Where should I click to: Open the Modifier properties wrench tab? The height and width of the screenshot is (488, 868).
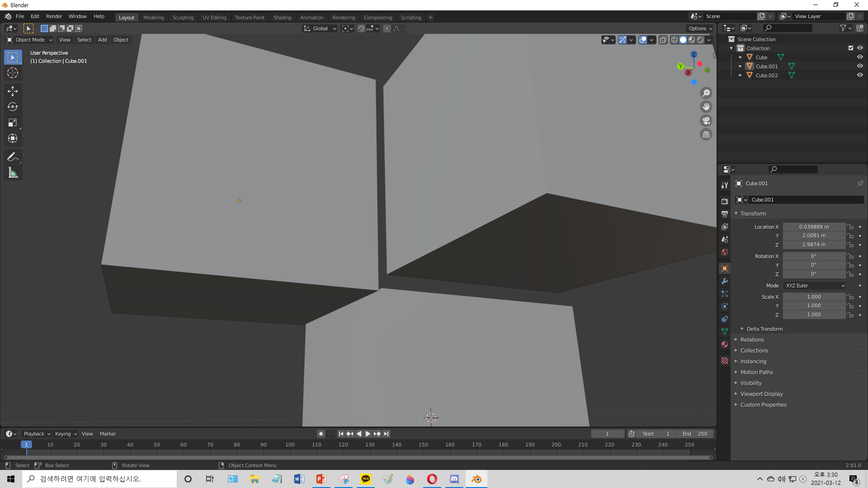pyautogui.click(x=725, y=281)
